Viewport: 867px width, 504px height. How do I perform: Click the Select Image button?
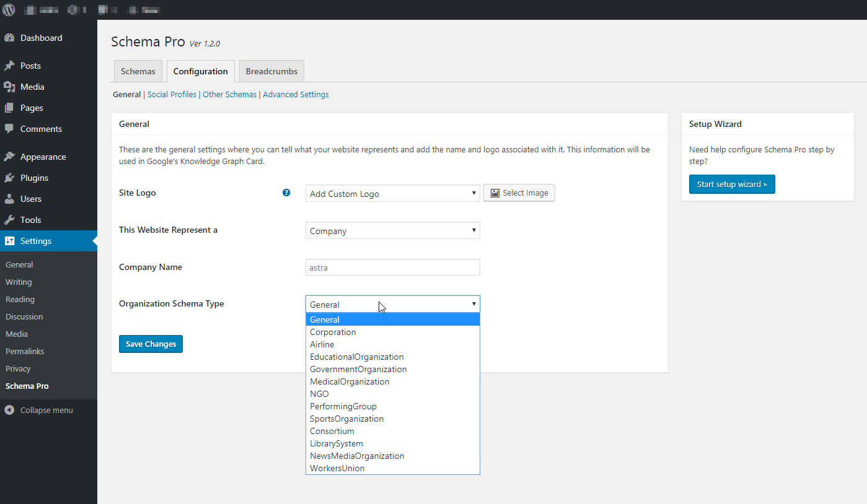pos(519,193)
